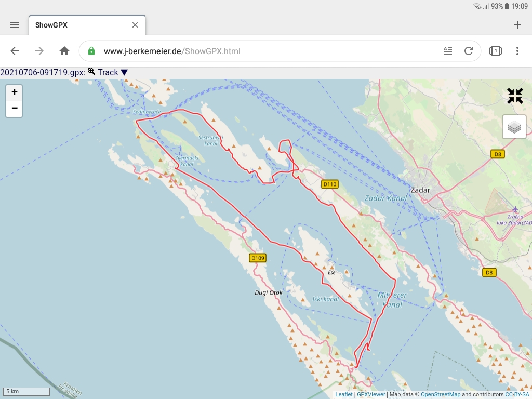Open the browser hamburger menu

click(14, 24)
